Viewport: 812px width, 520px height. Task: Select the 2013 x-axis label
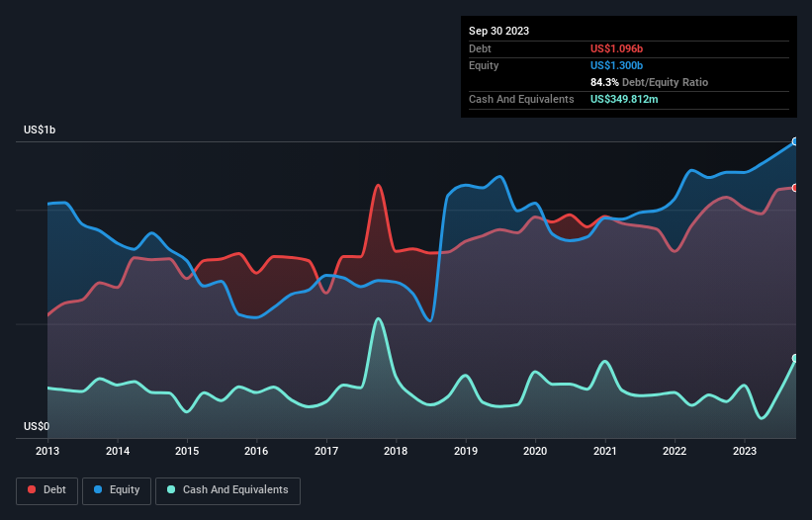coord(47,451)
